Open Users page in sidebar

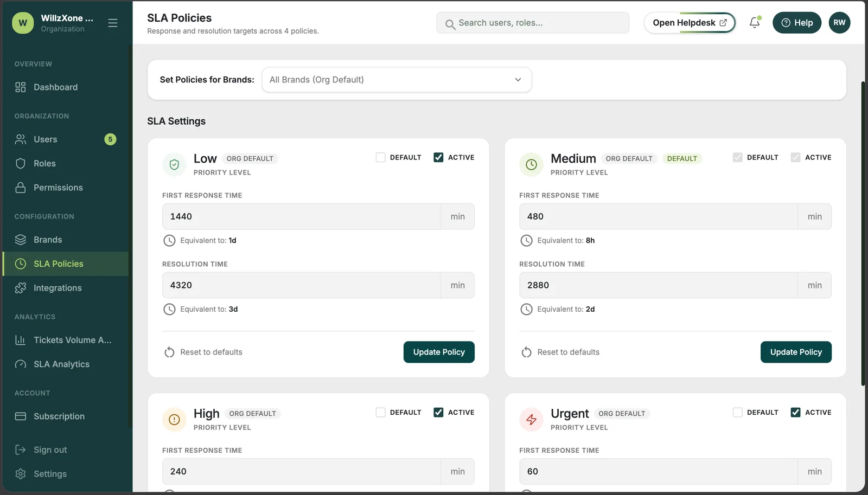(66, 139)
